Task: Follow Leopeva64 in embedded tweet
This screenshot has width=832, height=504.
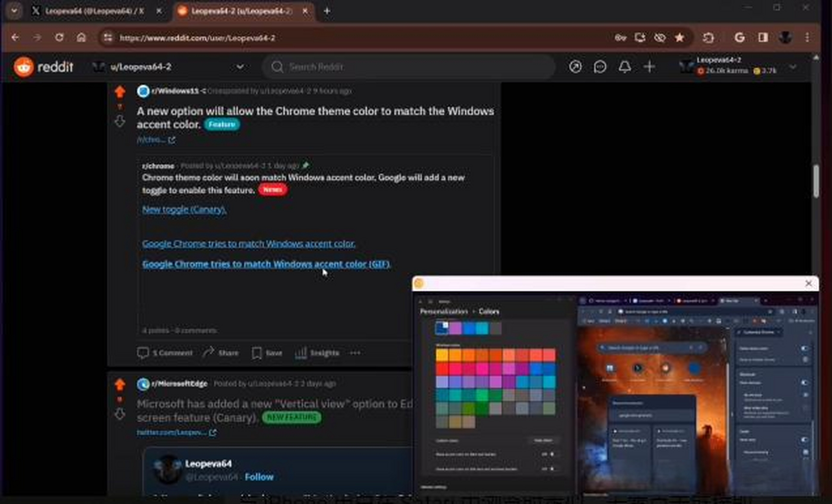Action: (259, 477)
